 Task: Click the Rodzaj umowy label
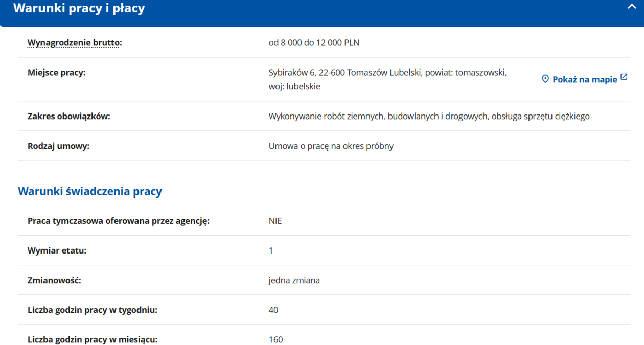point(58,146)
